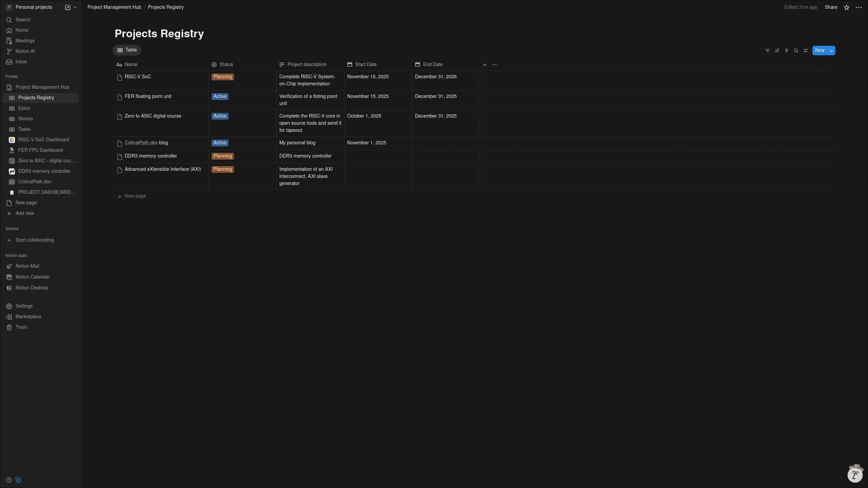The width and height of the screenshot is (868, 488).
Task: Click the database search magnifier icon
Action: coord(796,50)
